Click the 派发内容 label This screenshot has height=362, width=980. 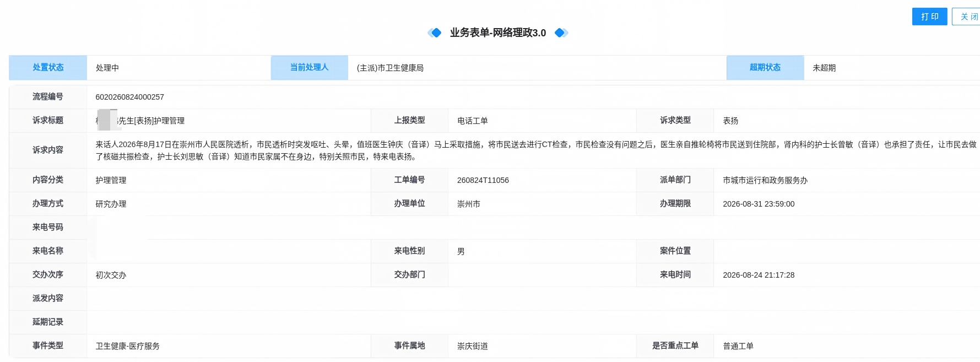(48, 298)
